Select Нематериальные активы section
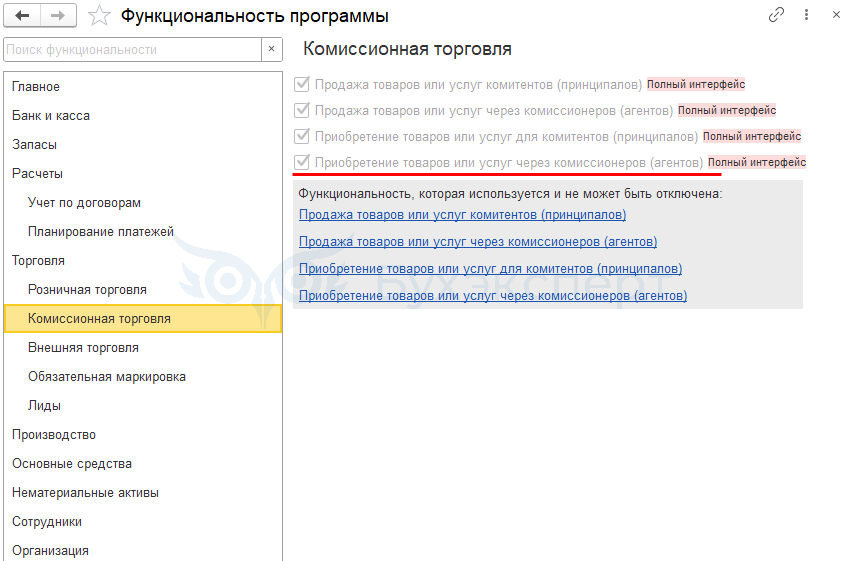 coord(143,493)
